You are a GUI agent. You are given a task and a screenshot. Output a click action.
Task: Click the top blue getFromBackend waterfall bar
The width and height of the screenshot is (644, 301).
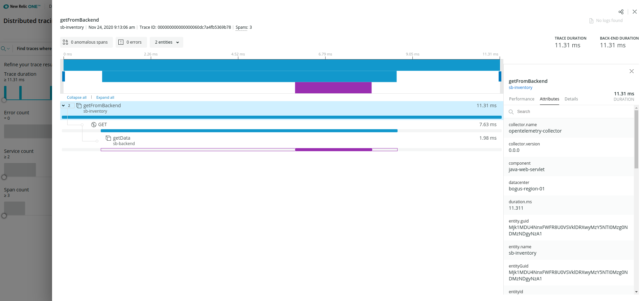click(282, 65)
